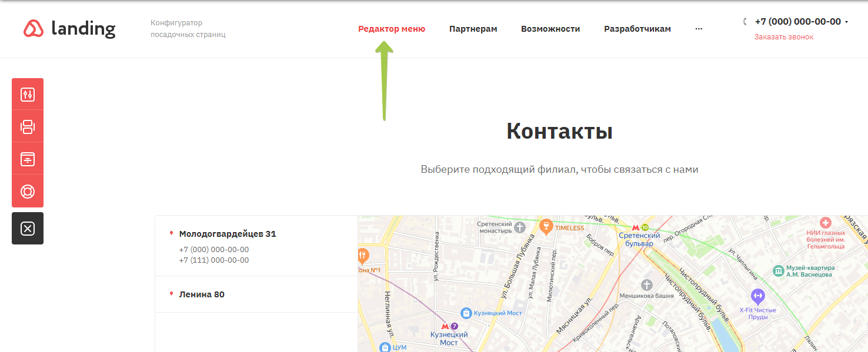This screenshot has height=352, width=868.
Task: Click the orange restaurant marker at the map edge
Action: tap(363, 256)
